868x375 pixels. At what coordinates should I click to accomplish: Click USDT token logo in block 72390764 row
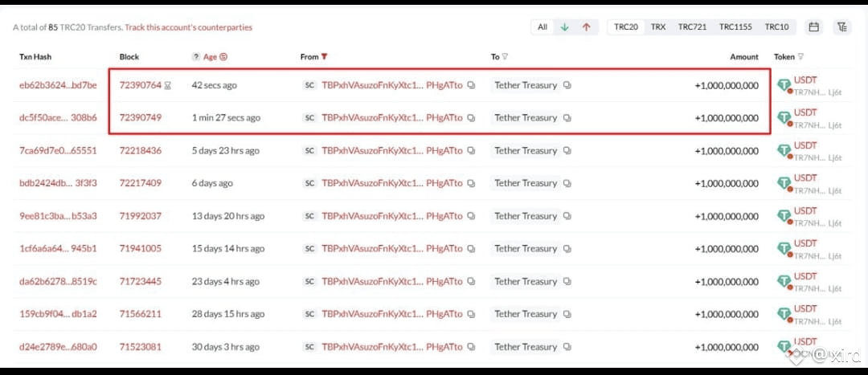pyautogui.click(x=784, y=86)
